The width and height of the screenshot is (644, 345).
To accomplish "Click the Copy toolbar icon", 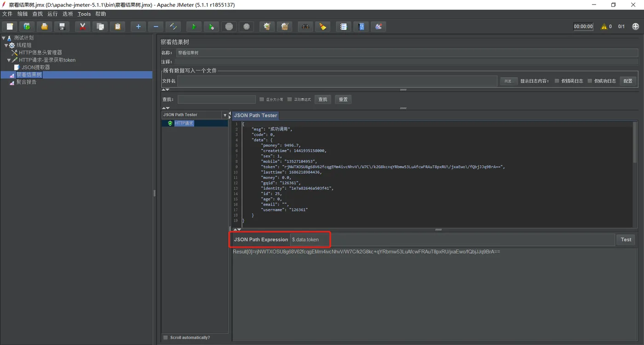I will [x=100, y=27].
